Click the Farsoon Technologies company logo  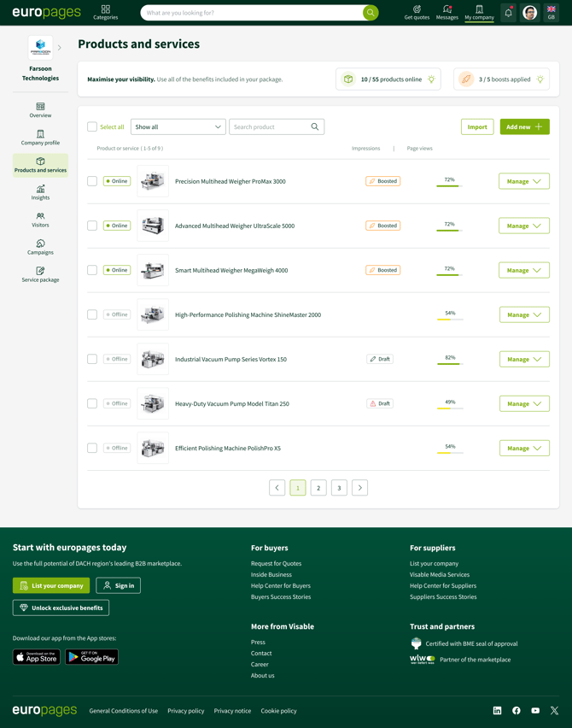tap(40, 47)
